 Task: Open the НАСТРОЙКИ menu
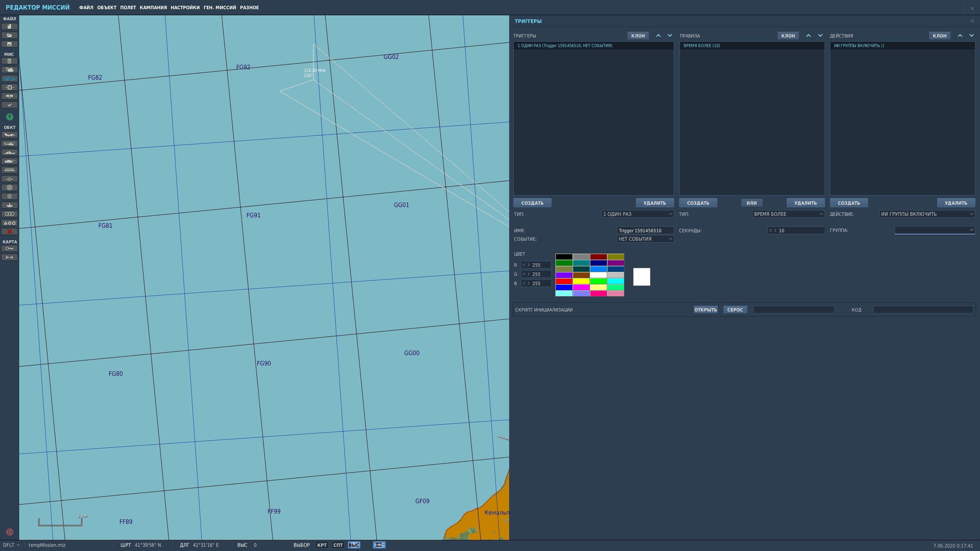pyautogui.click(x=185, y=8)
